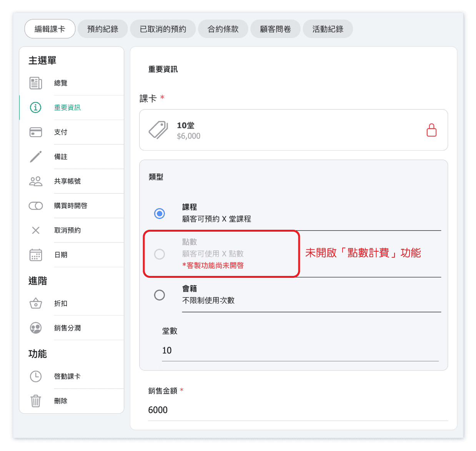Click the disabled 點數 radio button

160,254
